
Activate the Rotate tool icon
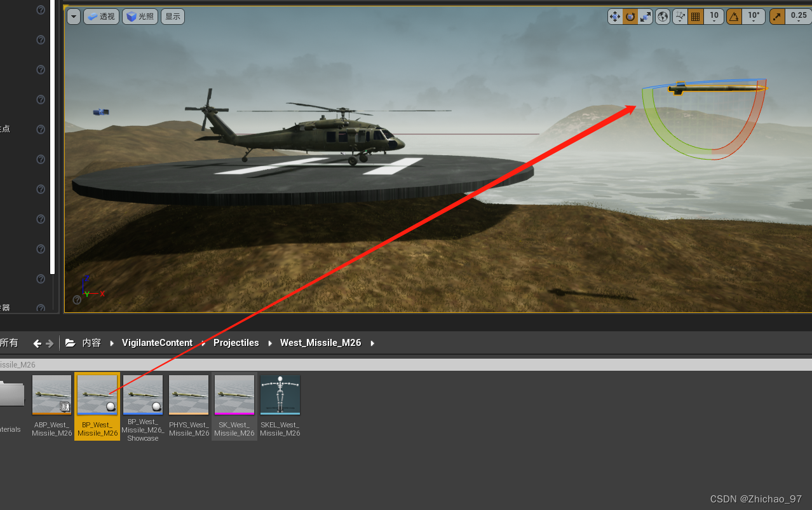click(x=630, y=16)
